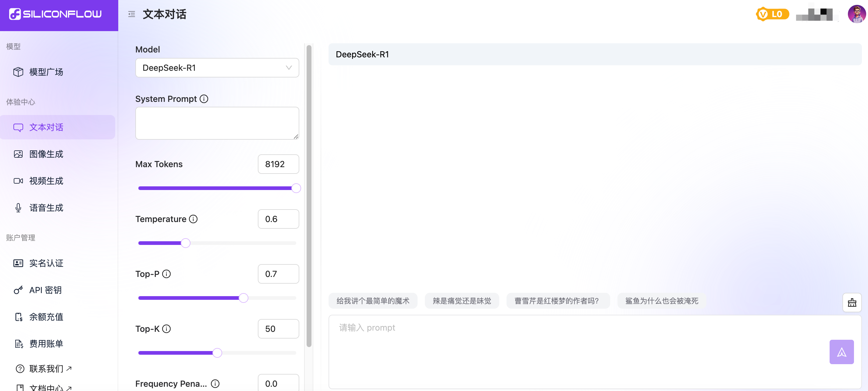This screenshot has width=868, height=391.
Task: Click the L0 VIP level badge
Action: (772, 14)
